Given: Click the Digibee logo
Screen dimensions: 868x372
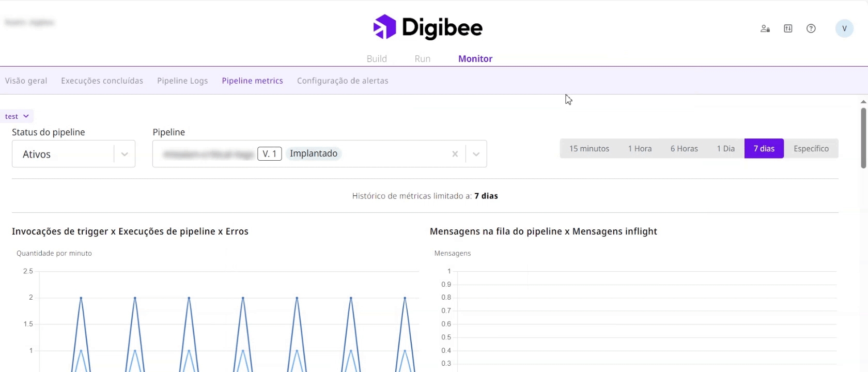Looking at the screenshot, I should (x=428, y=27).
